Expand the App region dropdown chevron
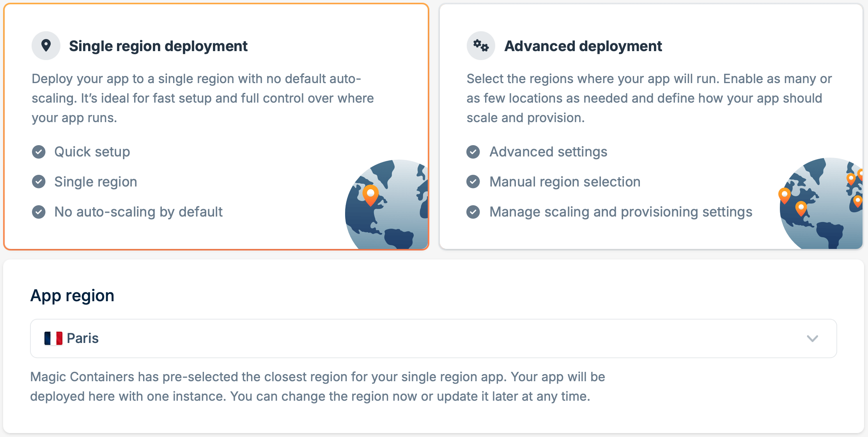The width and height of the screenshot is (868, 437). click(x=813, y=338)
